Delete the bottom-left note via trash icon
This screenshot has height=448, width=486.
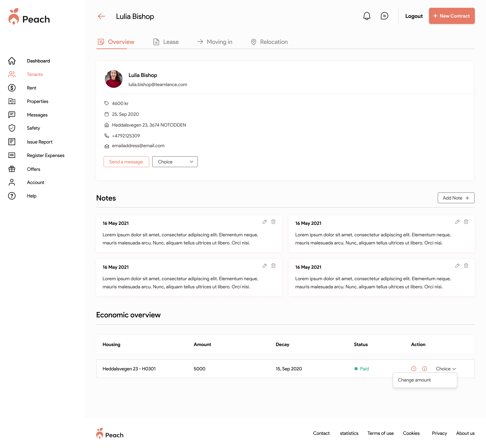(273, 266)
